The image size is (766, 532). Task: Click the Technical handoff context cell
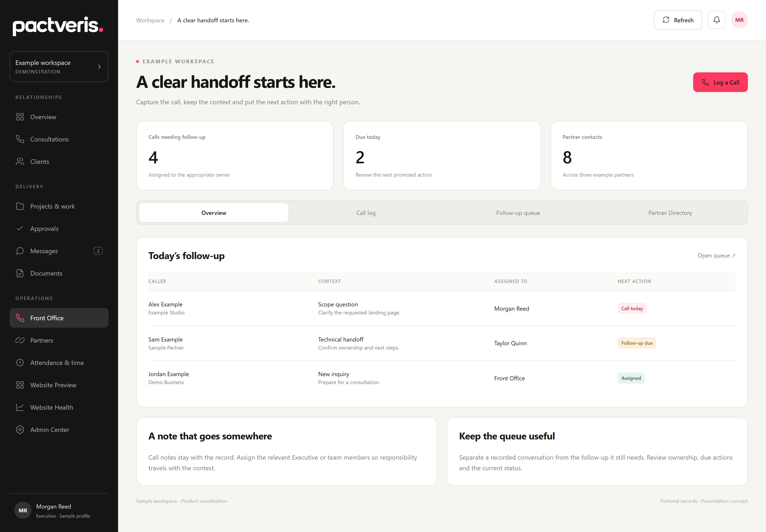(359, 343)
